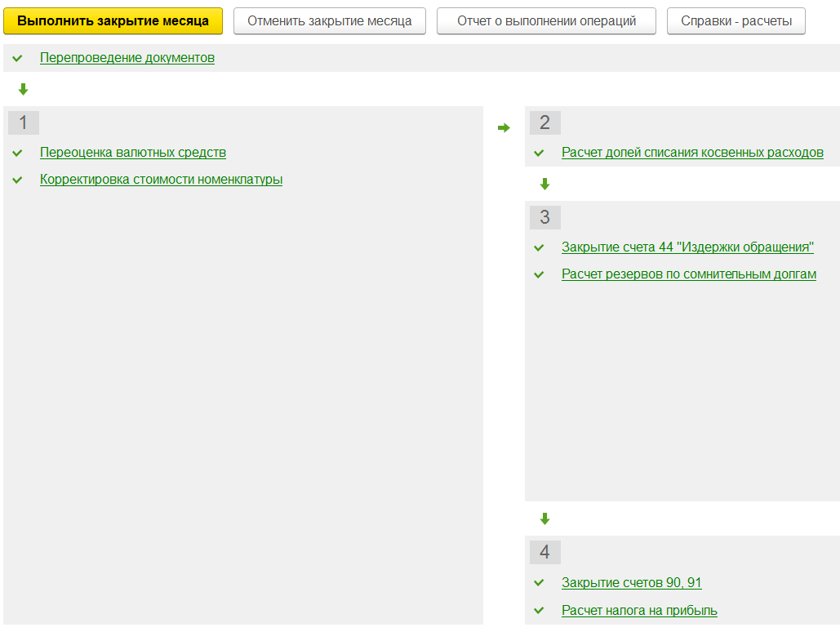The image size is (840, 632).
Task: Click "Отменить закрытие месяца" button
Action: 330,21
